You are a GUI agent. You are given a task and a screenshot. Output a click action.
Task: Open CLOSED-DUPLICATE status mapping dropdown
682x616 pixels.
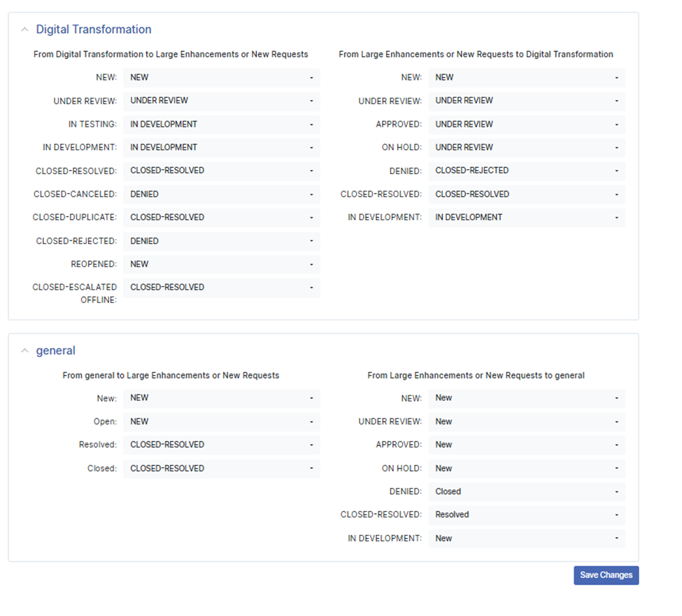[x=222, y=217]
